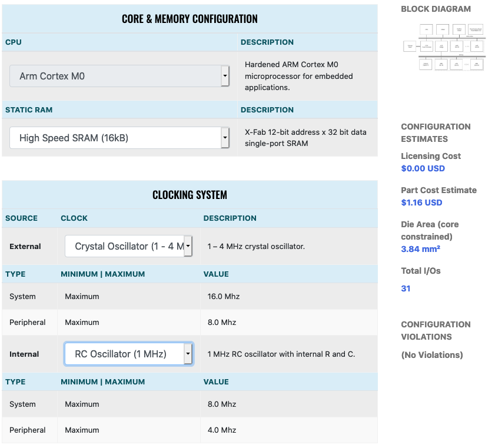The width and height of the screenshot is (495, 448).
Task: Click the "CONFIGURATION ESTIMATES" heading
Action: coord(436,133)
